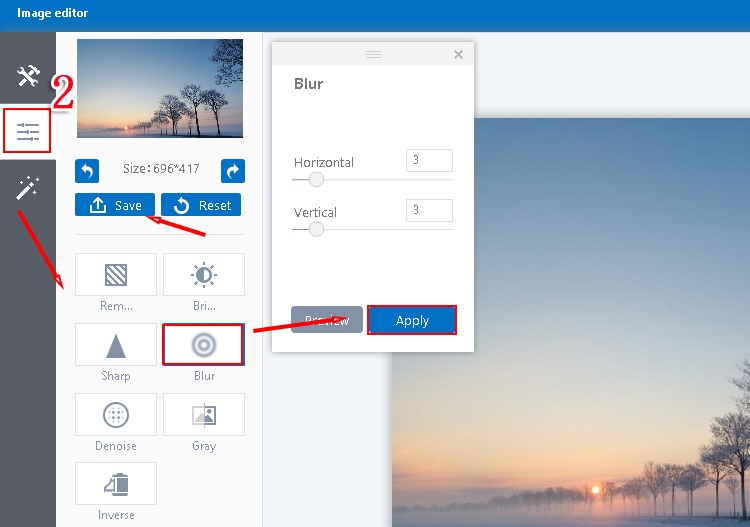Focus the Vertical value input field

click(429, 210)
